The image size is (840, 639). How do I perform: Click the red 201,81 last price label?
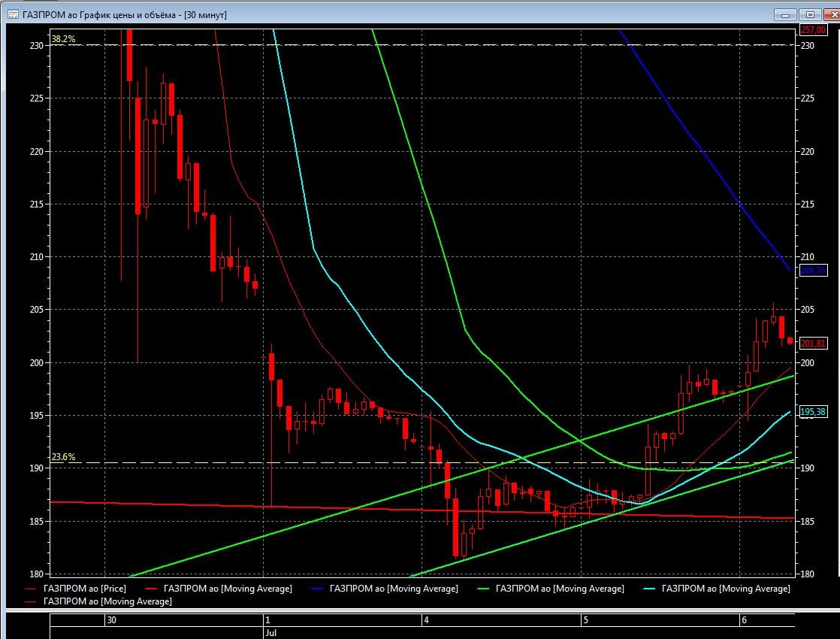pyautogui.click(x=813, y=344)
